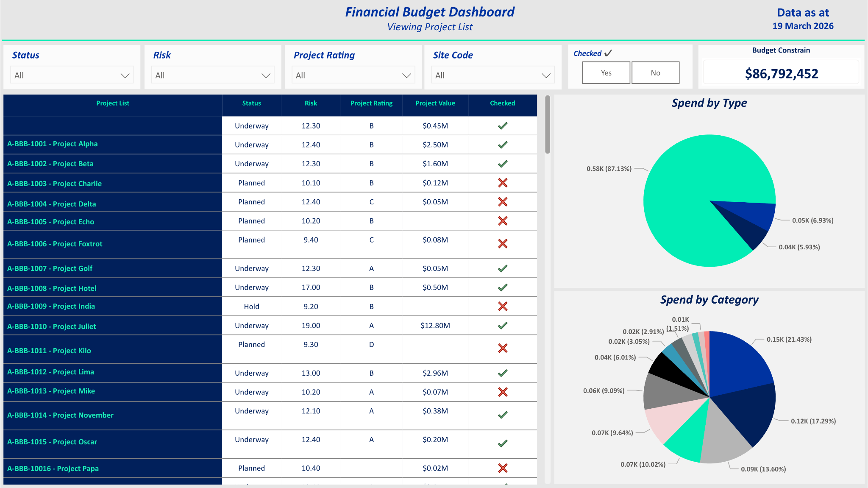
Task: Click the red X in Project Papa row
Action: coord(503,468)
